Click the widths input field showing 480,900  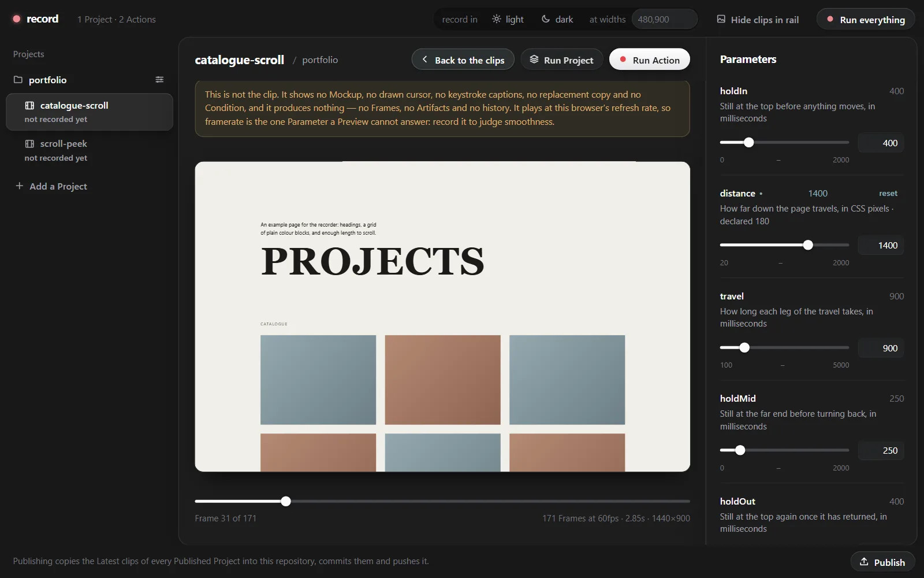(664, 19)
